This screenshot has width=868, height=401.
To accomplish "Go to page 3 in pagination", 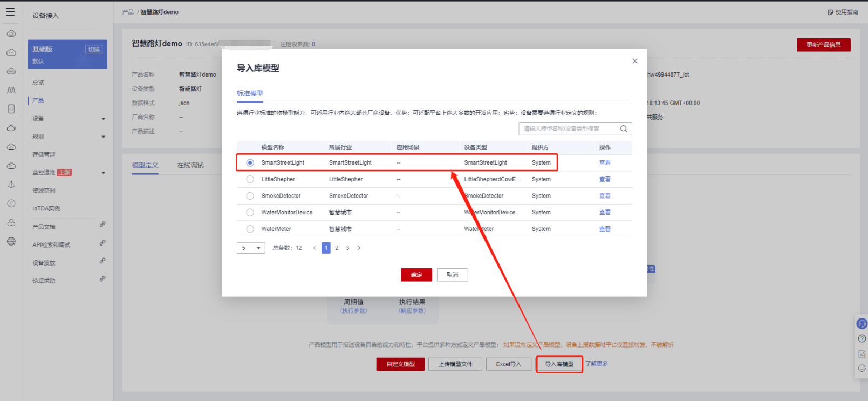I will tap(347, 248).
